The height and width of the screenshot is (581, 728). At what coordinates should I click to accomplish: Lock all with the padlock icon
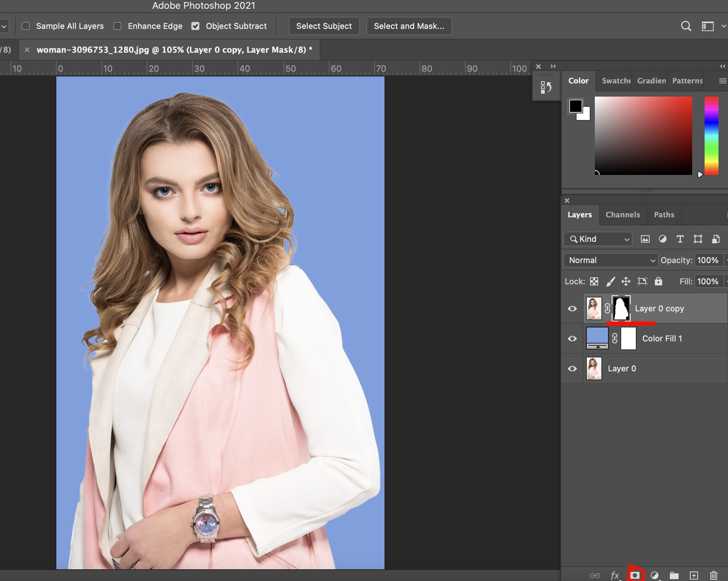click(658, 281)
